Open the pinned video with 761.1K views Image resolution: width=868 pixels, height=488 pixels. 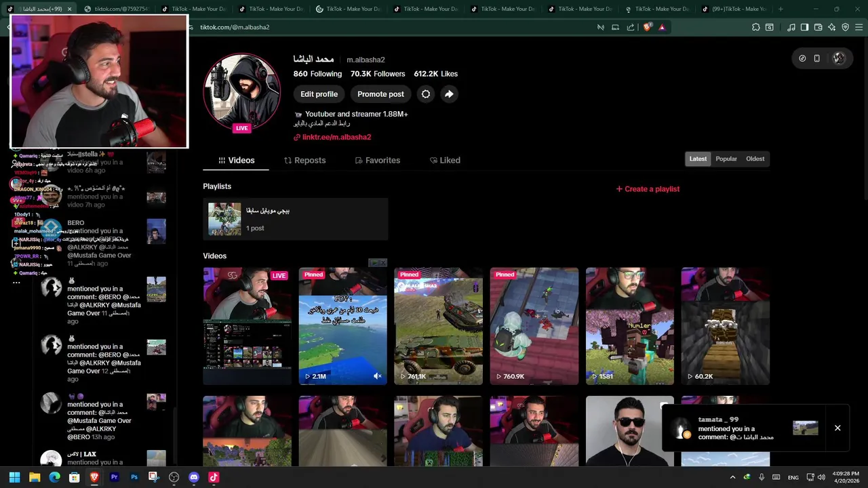[x=439, y=326]
